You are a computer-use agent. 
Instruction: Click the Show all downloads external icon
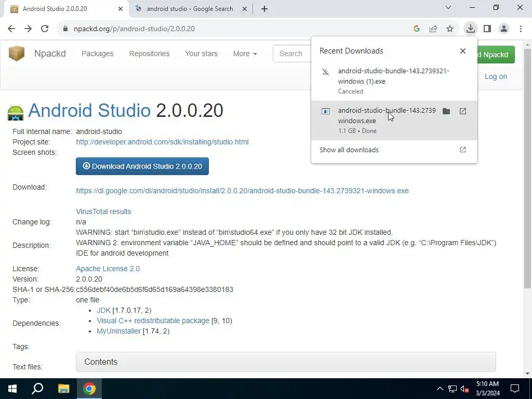point(463,150)
